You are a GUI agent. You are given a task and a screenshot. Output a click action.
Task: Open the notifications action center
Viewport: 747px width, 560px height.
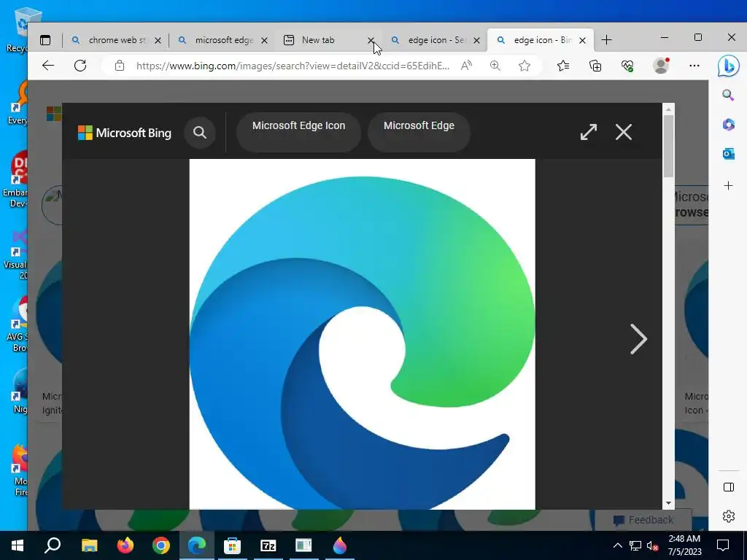click(x=723, y=545)
